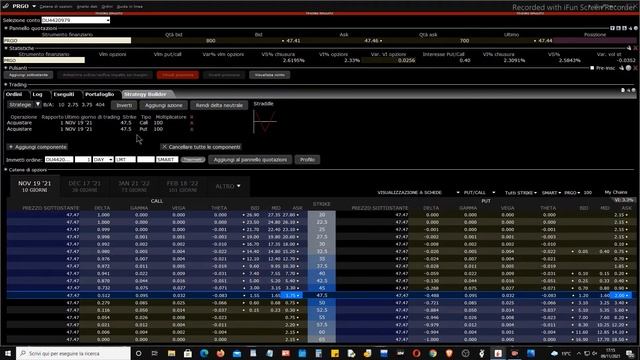Switch to the Portafoglio tab
Image resolution: width=640 pixels, height=360 pixels.
100,94
